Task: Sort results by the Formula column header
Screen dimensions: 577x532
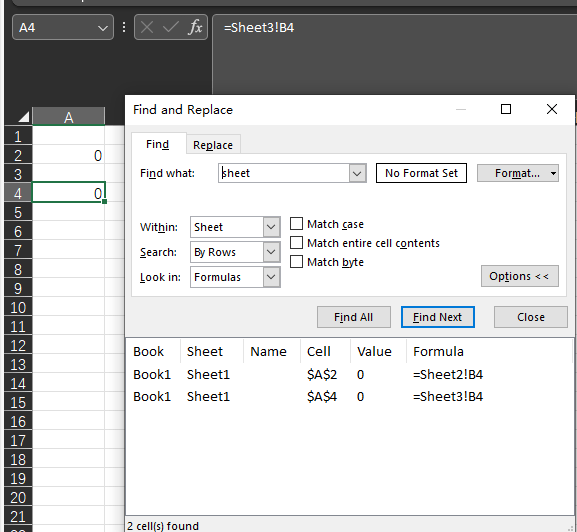Action: click(x=489, y=351)
